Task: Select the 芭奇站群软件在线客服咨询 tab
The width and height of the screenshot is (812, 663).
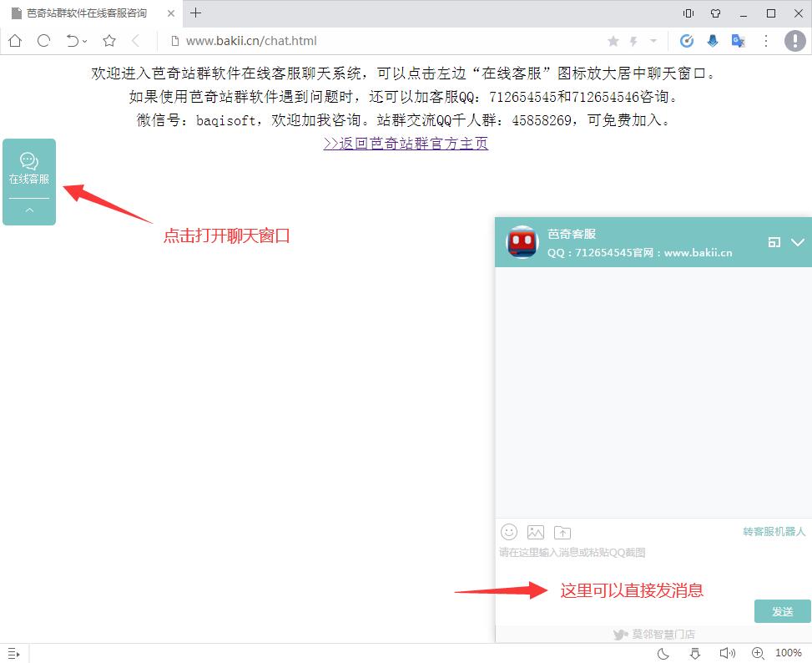Action: (x=91, y=13)
